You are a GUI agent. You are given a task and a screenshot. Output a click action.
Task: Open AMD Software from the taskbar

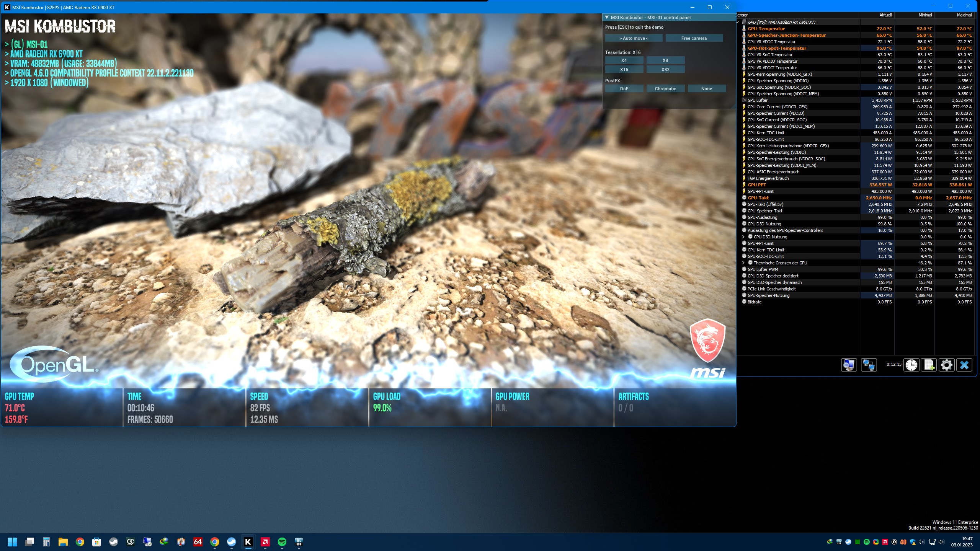[x=265, y=542]
